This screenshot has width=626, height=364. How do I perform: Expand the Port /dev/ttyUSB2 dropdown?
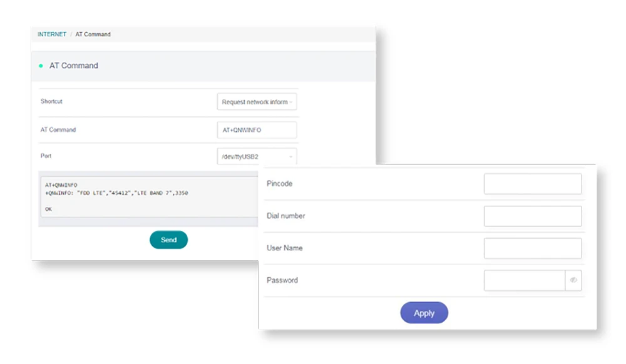(x=257, y=156)
